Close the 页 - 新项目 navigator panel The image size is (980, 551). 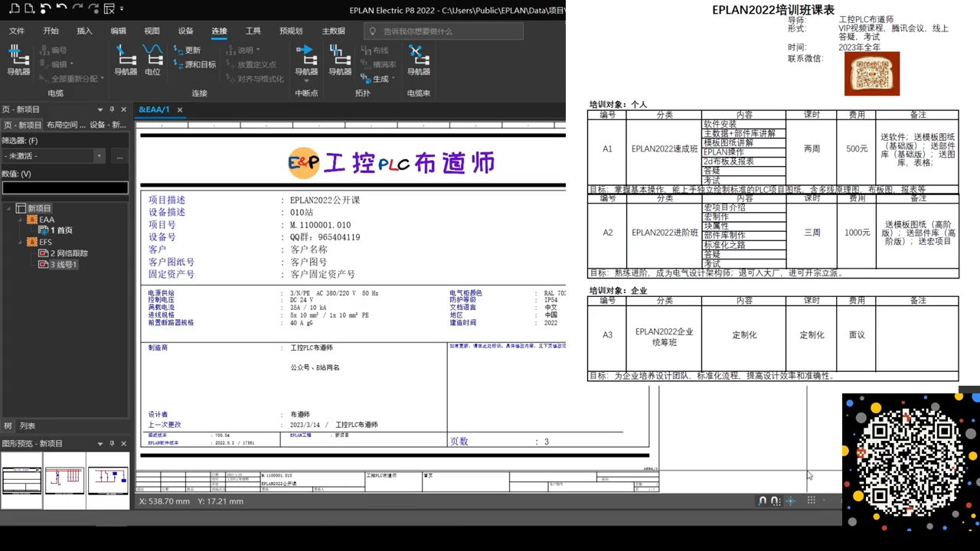pos(123,109)
